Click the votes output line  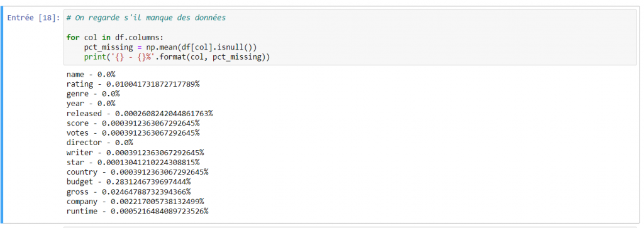[133, 133]
